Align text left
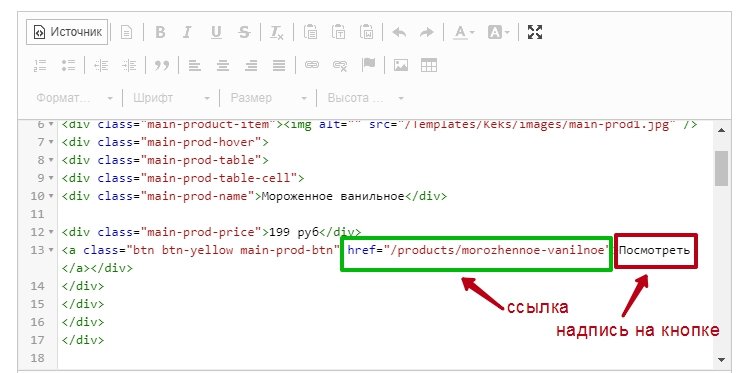 pos(194,65)
